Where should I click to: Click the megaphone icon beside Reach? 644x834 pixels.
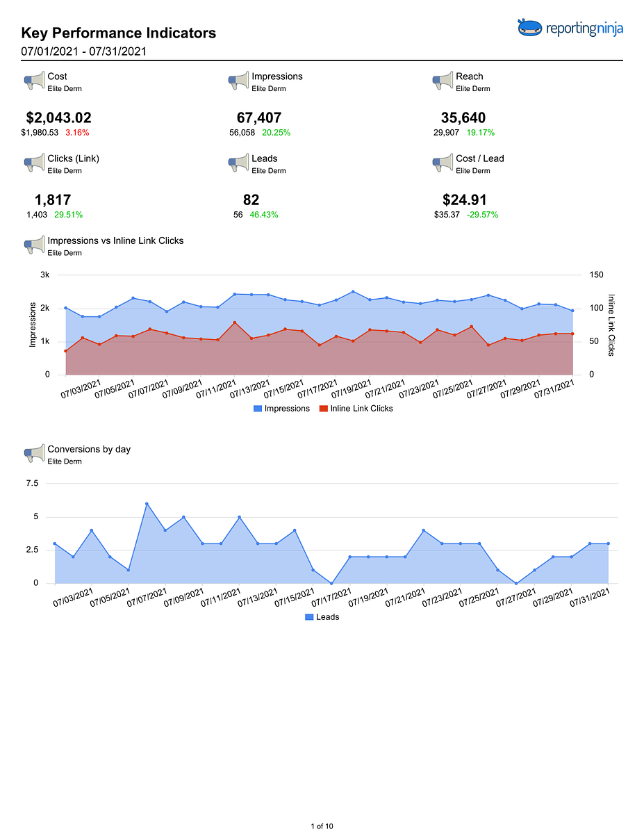[443, 81]
